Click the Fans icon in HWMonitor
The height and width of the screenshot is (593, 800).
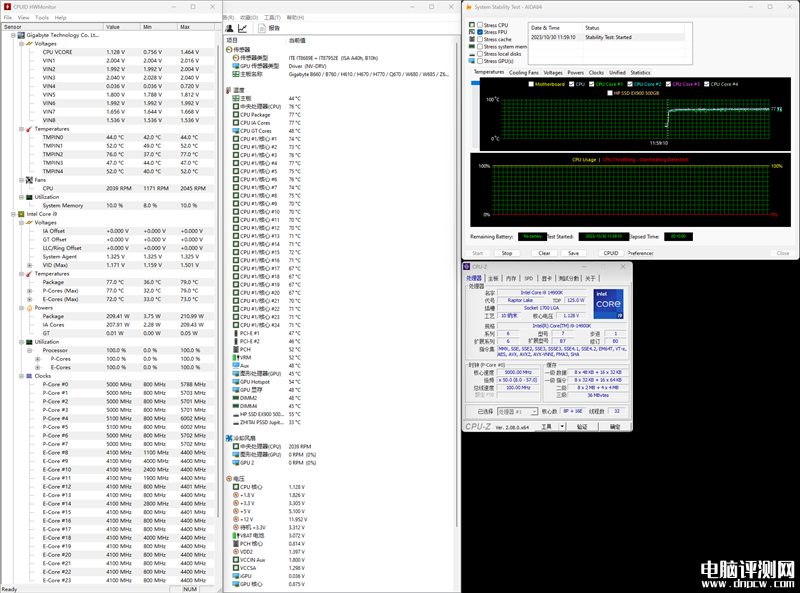(x=30, y=180)
